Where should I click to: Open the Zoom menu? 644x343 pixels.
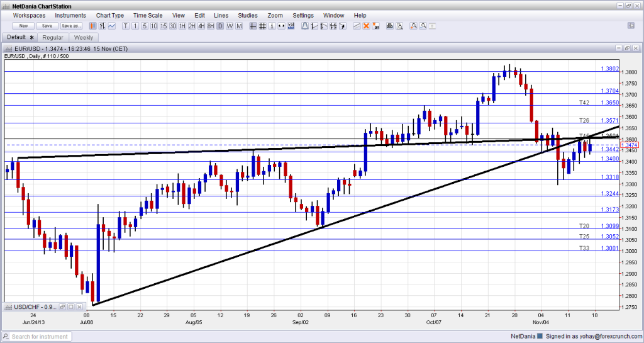(275, 15)
